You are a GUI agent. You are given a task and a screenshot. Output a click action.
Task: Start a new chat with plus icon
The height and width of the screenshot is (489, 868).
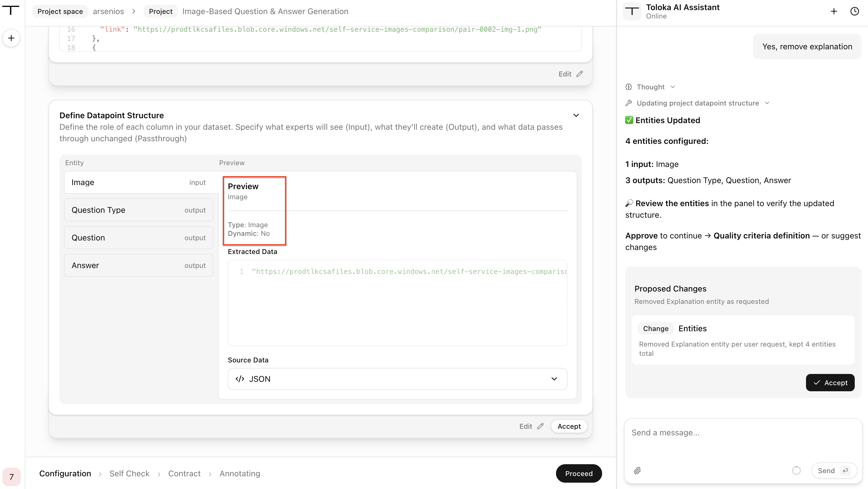coord(834,12)
